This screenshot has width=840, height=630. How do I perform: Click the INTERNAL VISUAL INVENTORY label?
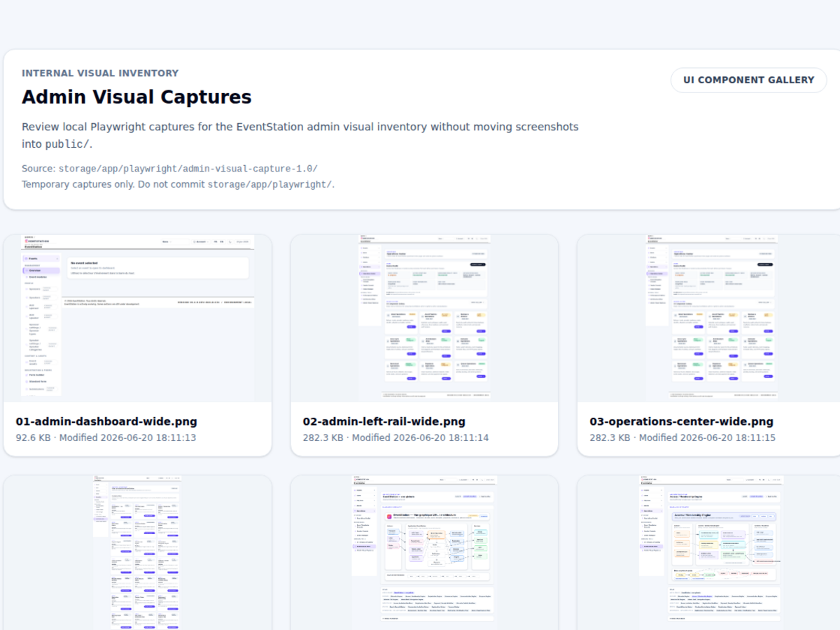pyautogui.click(x=100, y=73)
